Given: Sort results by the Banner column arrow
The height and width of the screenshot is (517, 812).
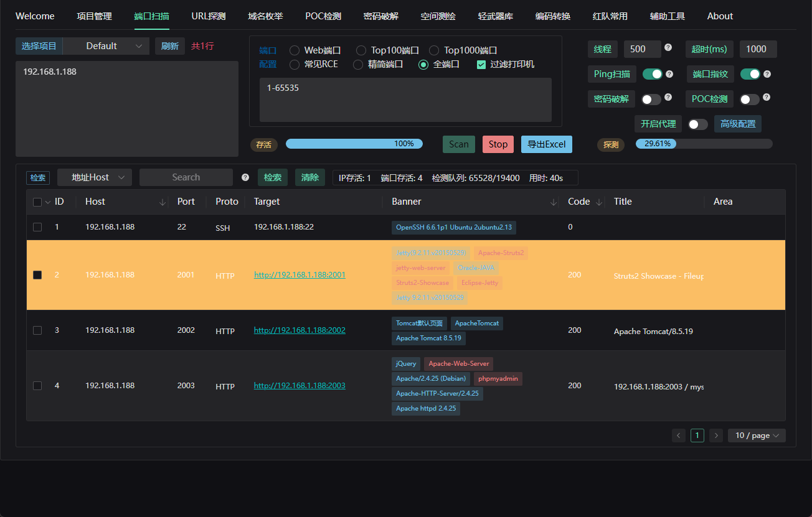Looking at the screenshot, I should click(x=554, y=202).
